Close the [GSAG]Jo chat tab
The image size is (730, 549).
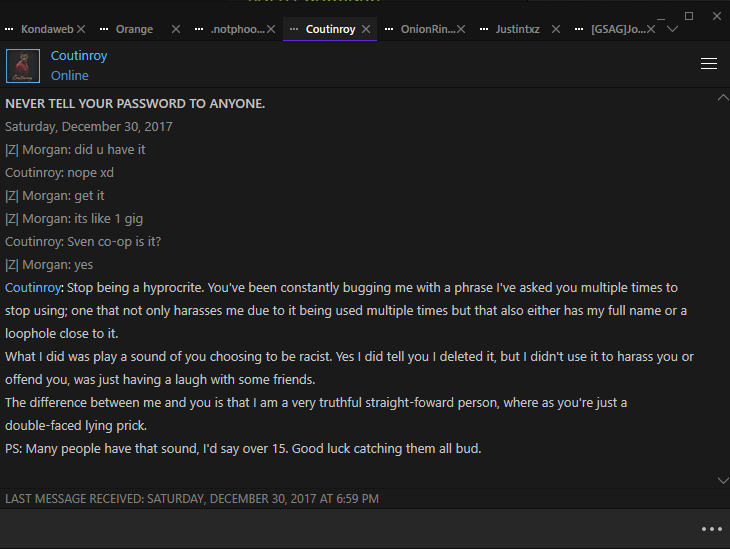point(651,29)
